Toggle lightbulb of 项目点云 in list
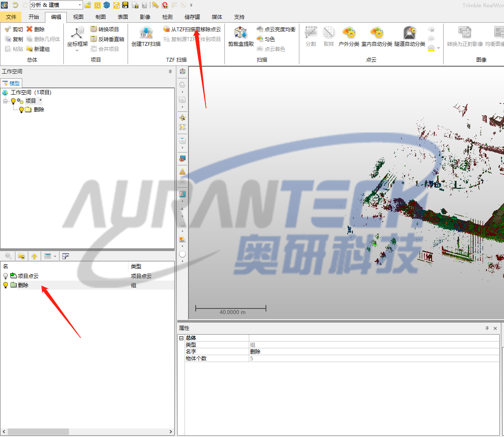504x437 pixels. 6,276
